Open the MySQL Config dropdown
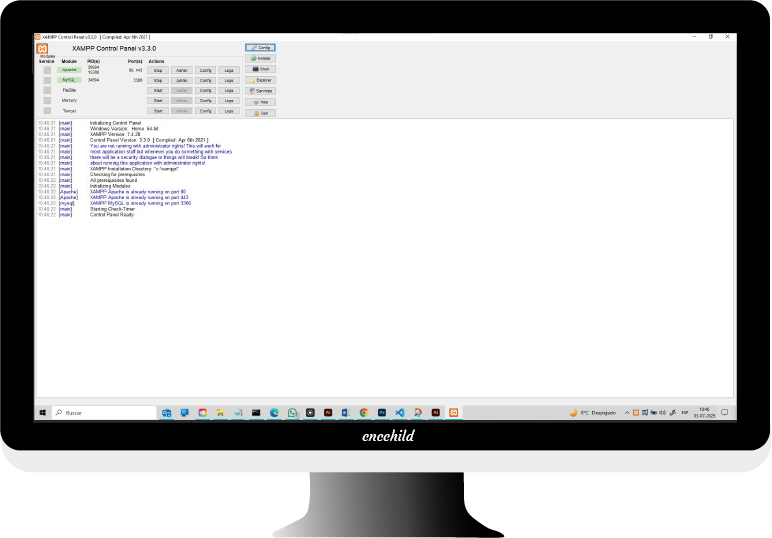 [x=205, y=80]
